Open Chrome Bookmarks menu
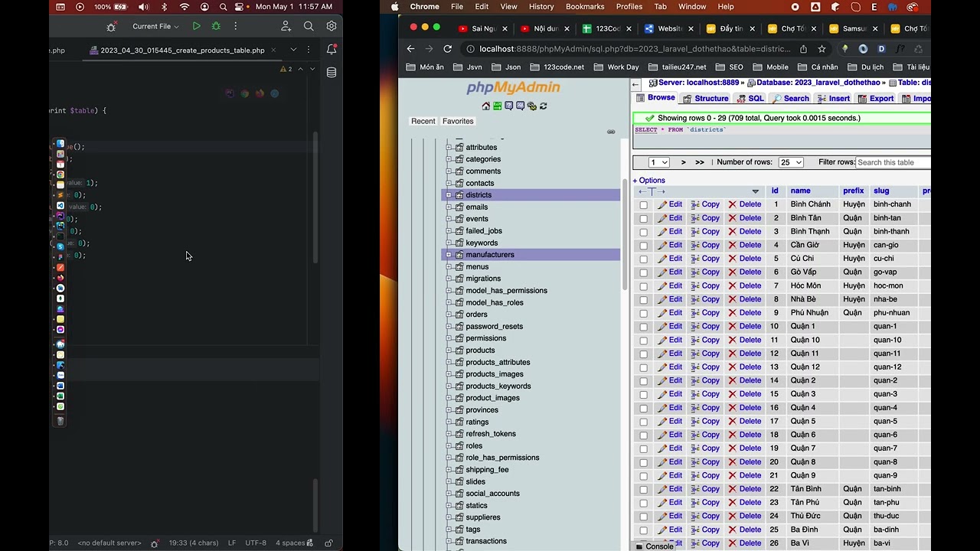980x551 pixels. tap(585, 7)
